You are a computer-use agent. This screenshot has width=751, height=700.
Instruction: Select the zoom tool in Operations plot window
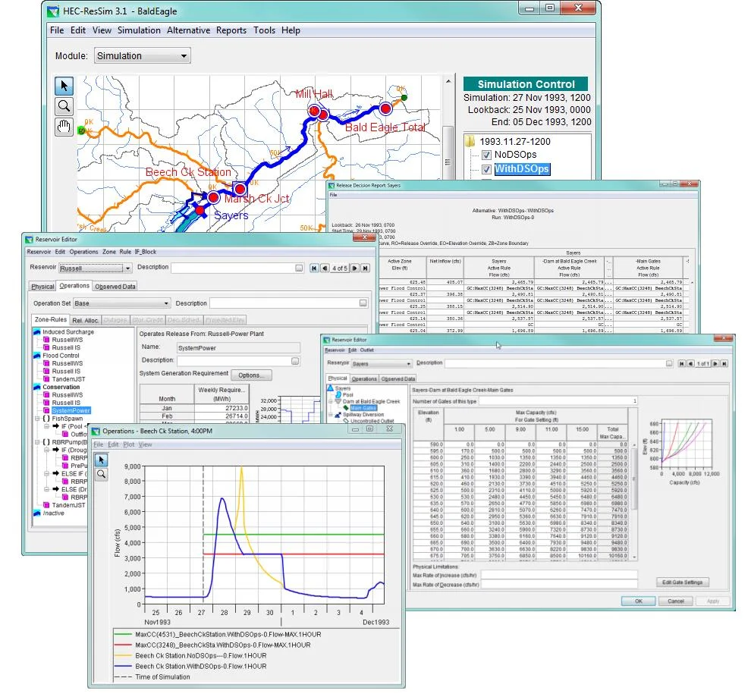click(102, 475)
